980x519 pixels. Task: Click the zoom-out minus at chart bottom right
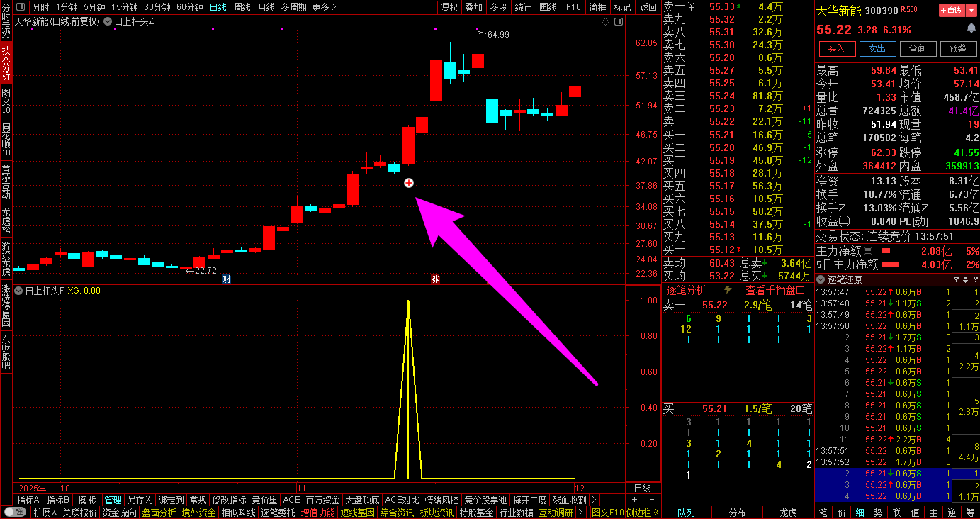click(x=650, y=500)
